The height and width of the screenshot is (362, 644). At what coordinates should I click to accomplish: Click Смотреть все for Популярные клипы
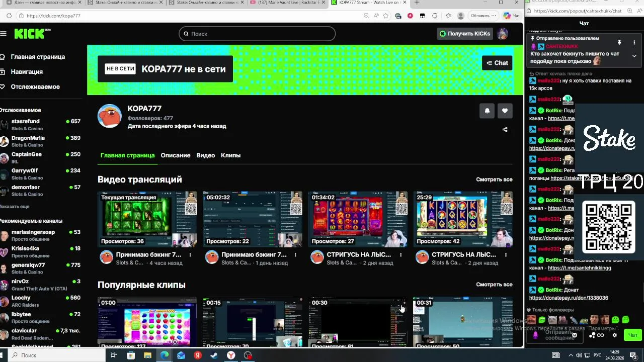[494, 285]
